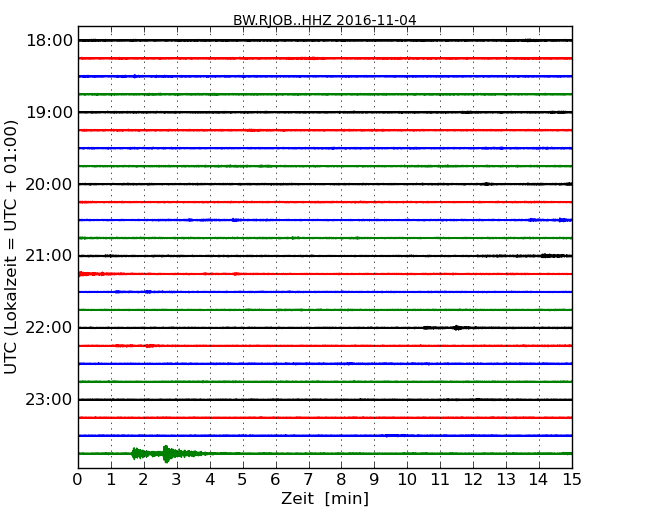This screenshot has width=650, height=520.
Task: Select x-axis tick label 14
Action: pos(539,479)
